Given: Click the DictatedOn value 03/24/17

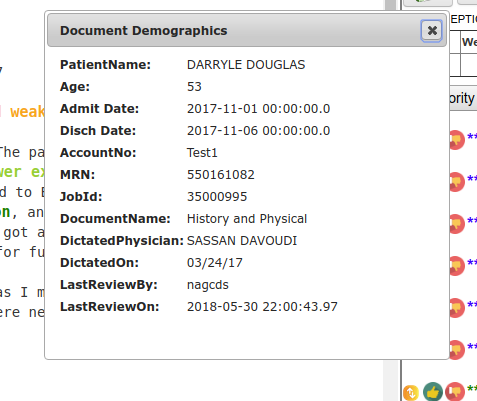Looking at the screenshot, I should (215, 263).
